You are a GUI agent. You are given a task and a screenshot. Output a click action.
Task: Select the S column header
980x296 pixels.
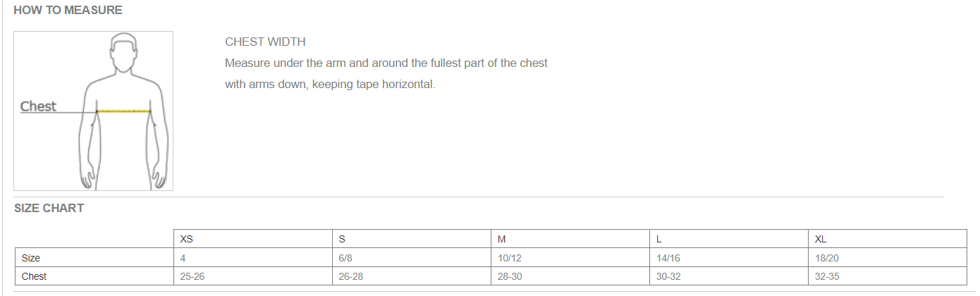pyautogui.click(x=412, y=239)
